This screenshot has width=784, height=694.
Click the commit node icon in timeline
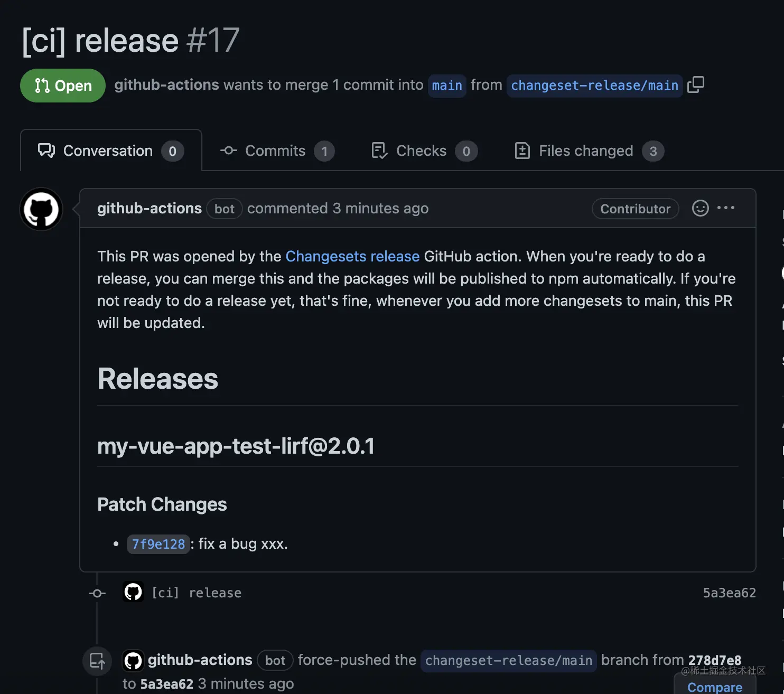pos(97,594)
